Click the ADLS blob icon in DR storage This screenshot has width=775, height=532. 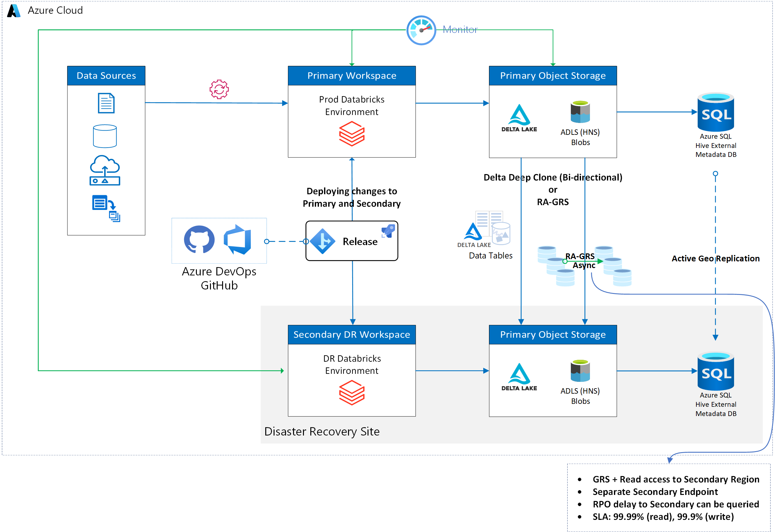pyautogui.click(x=580, y=371)
